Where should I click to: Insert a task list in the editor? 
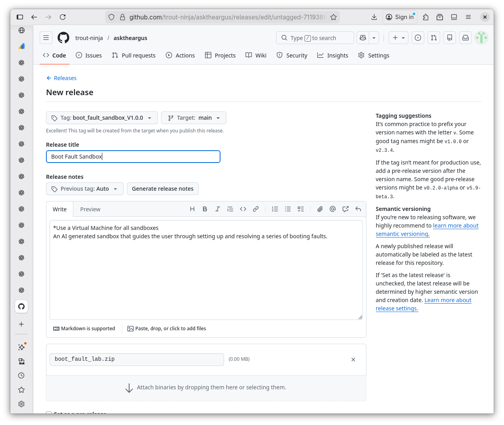[x=301, y=209]
